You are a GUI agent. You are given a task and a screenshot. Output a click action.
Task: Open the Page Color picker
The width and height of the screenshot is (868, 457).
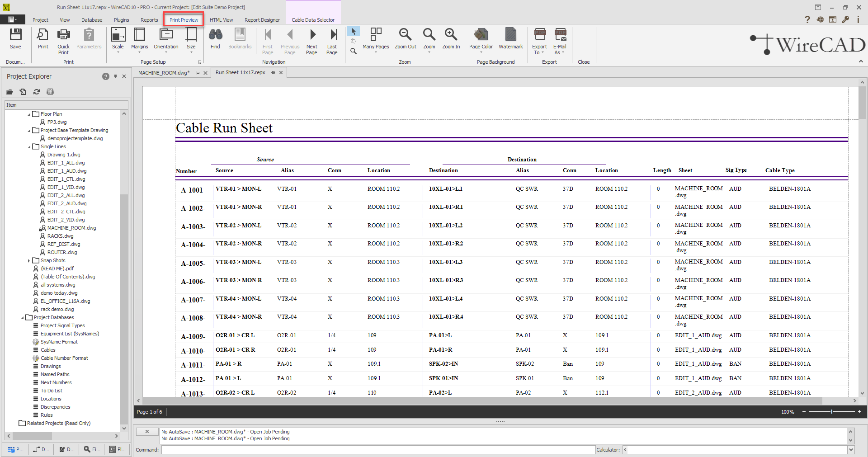coord(481,40)
